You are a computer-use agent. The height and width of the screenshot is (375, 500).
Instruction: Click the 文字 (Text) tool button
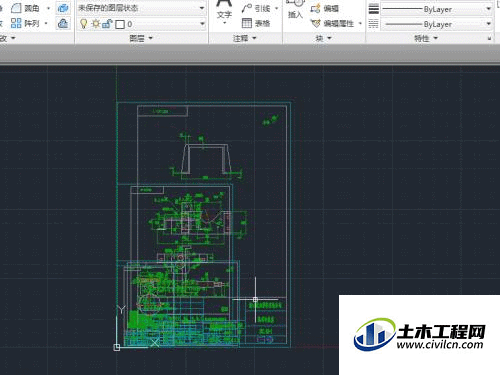pos(224,12)
